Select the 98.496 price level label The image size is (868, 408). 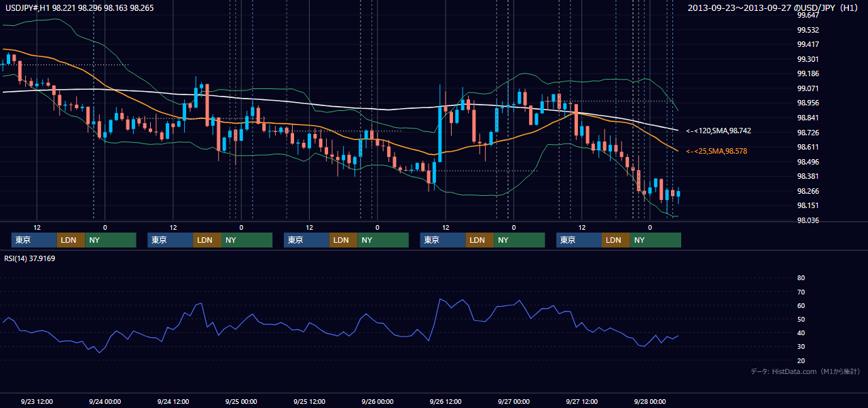pos(808,162)
